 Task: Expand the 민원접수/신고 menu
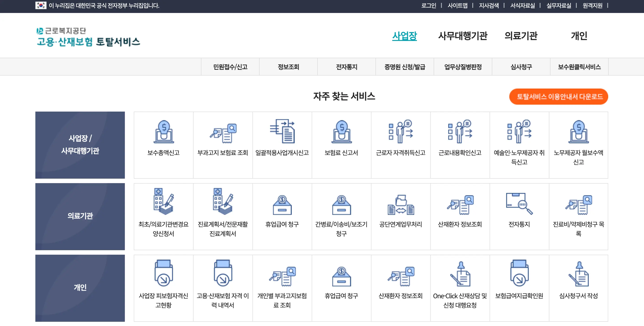point(230,67)
